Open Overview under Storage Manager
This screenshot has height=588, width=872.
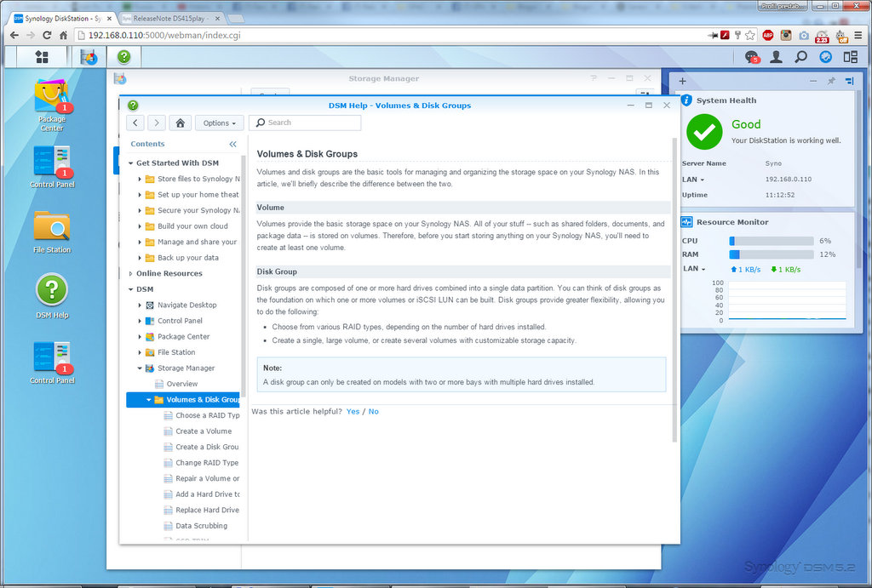tap(182, 384)
